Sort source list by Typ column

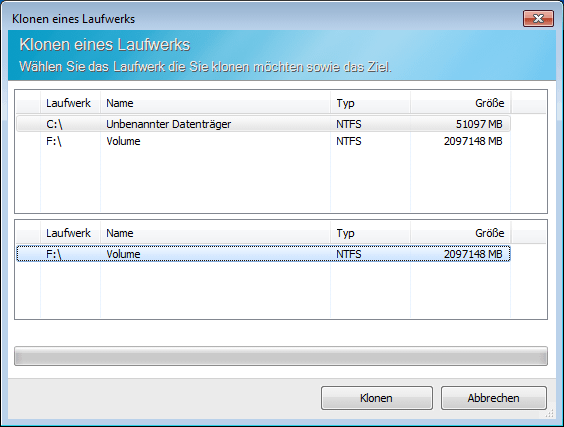tap(370, 103)
